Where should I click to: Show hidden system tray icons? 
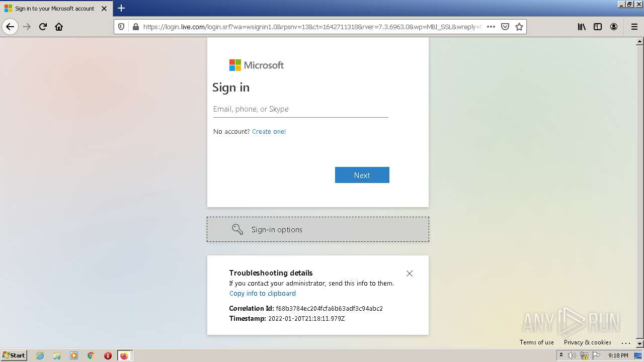pos(561,355)
